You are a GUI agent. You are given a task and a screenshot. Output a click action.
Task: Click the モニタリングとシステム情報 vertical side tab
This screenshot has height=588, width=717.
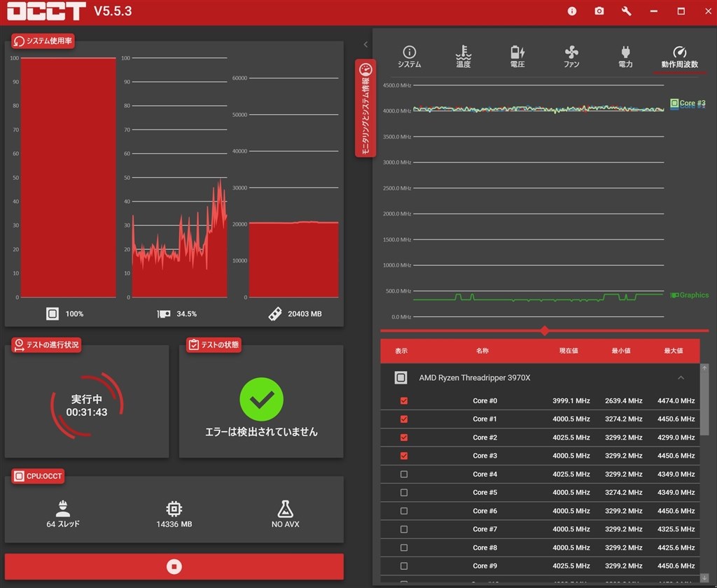click(x=366, y=108)
